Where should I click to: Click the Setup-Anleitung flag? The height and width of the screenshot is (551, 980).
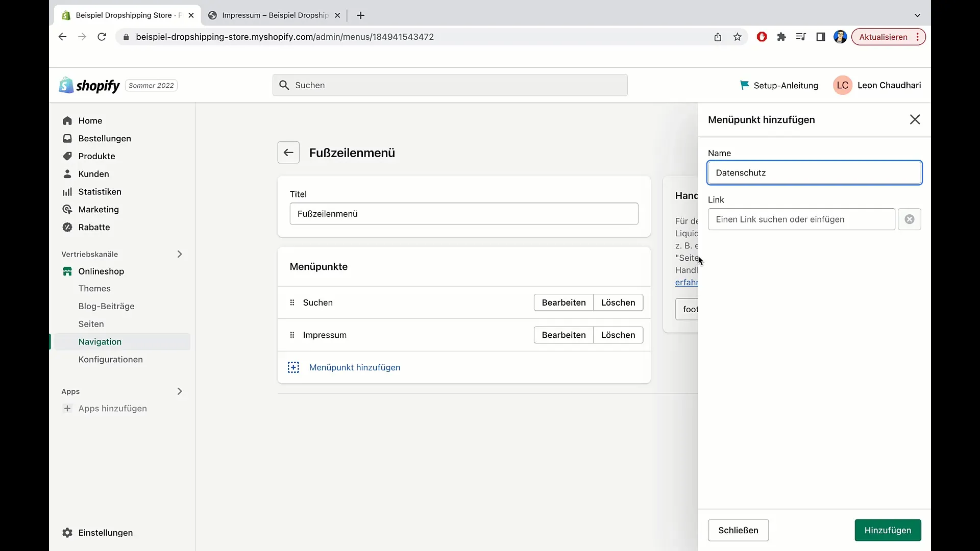[744, 85]
